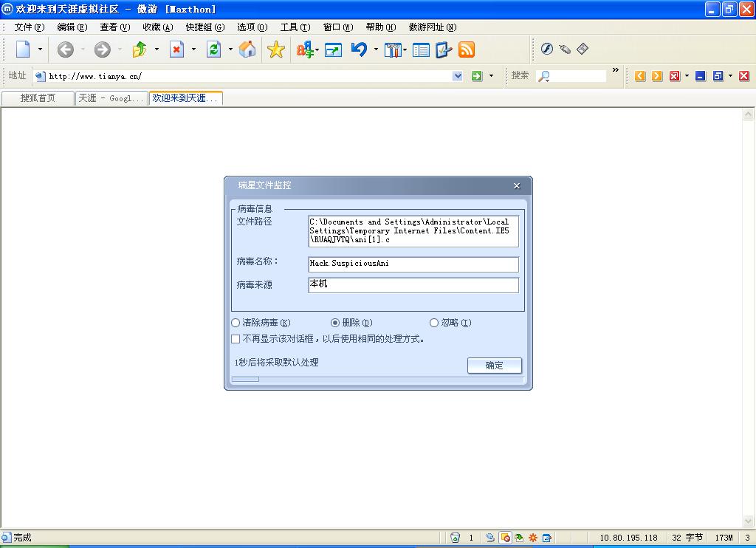The height and width of the screenshot is (548, 756).
Task: Click the popup blocker icon in status bar
Action: pyautogui.click(x=505, y=538)
